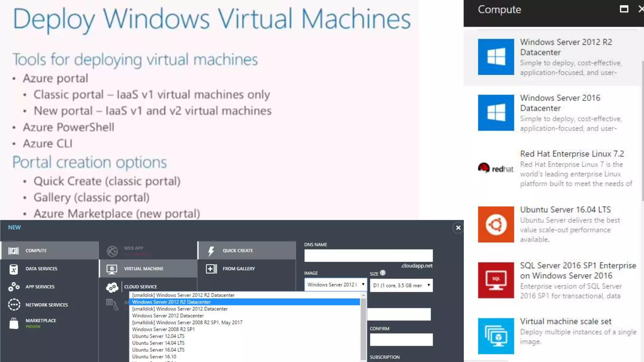The image size is (644, 362).
Task: Click the Quick Create lightning icon
Action: [211, 251]
